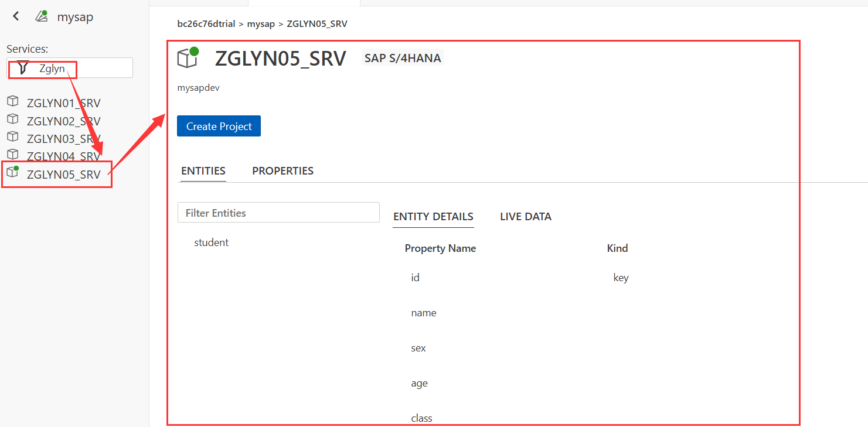Click the large service icon next to ZGLYN05_SRV title
Image resolution: width=868 pixels, height=427 pixels.
point(188,57)
